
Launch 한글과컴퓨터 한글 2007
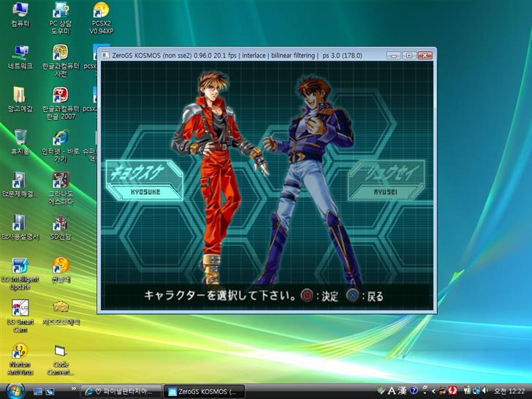(x=61, y=103)
